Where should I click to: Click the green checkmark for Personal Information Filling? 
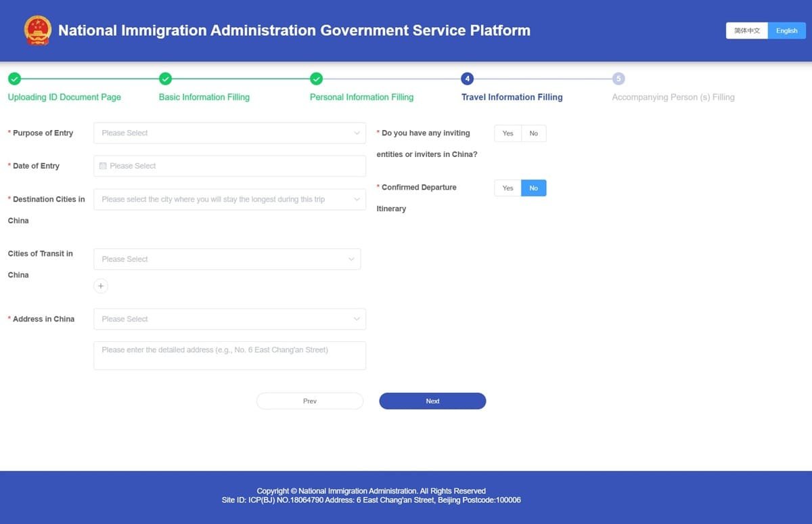coord(316,78)
